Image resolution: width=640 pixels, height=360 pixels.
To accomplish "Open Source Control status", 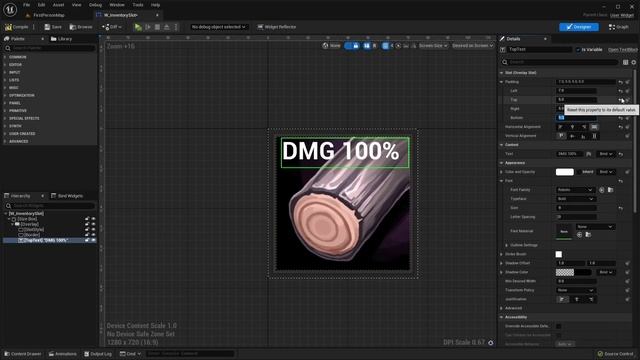I will (x=615, y=354).
